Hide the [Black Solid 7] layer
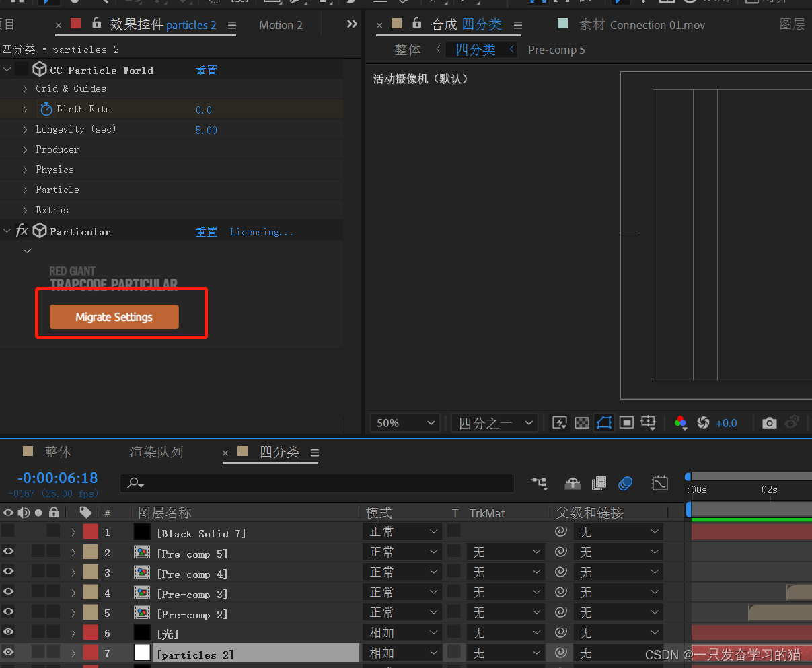 (x=7, y=531)
